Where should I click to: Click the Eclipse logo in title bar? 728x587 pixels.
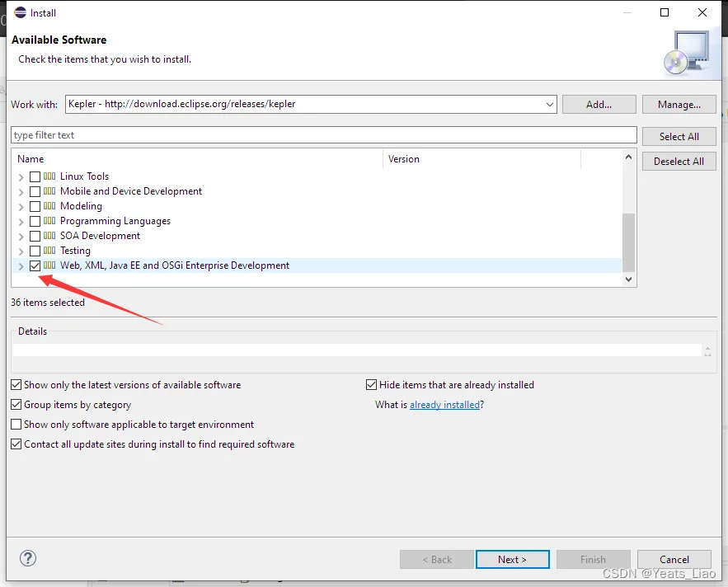[x=21, y=12]
